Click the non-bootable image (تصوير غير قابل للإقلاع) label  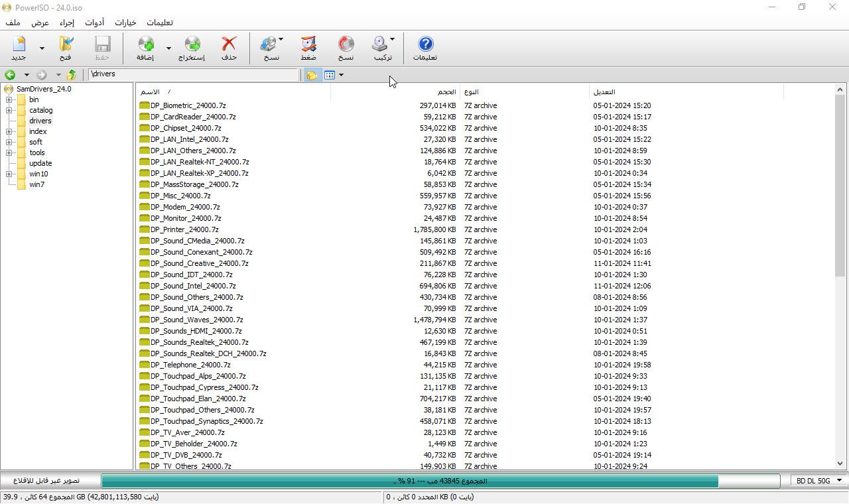pos(46,481)
